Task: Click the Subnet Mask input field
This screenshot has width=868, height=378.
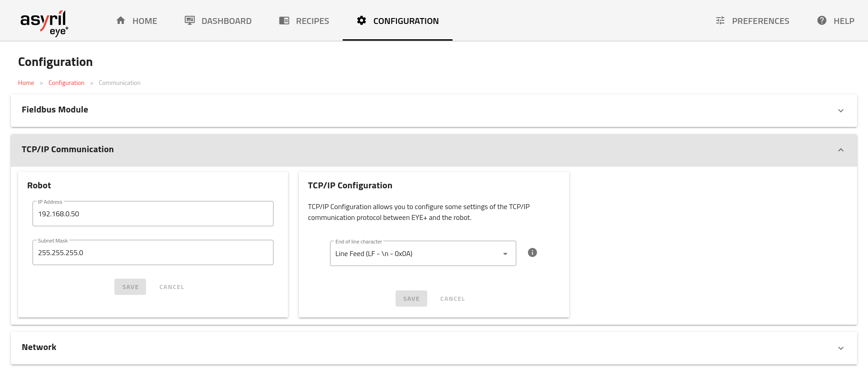Action: tap(153, 253)
